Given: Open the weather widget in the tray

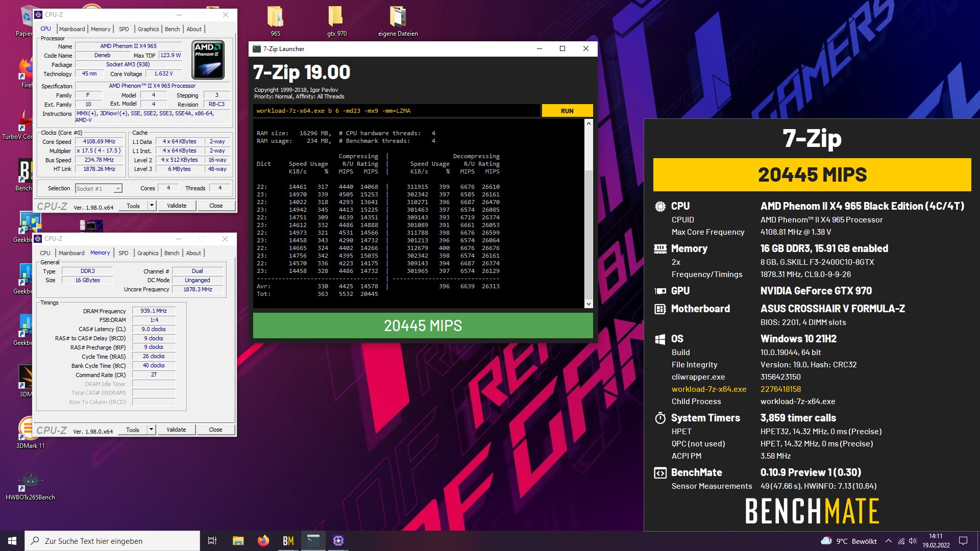Looking at the screenshot, I should click(x=848, y=541).
